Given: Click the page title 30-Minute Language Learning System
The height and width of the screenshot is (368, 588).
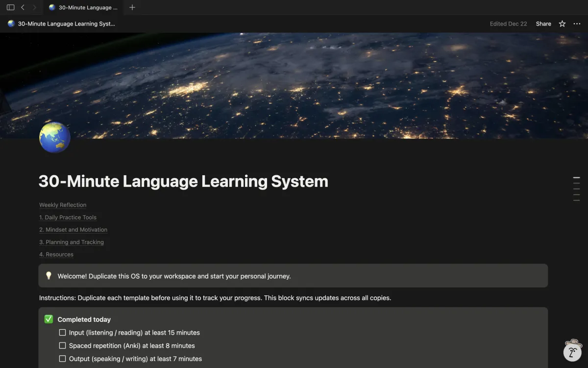Looking at the screenshot, I should 183,181.
